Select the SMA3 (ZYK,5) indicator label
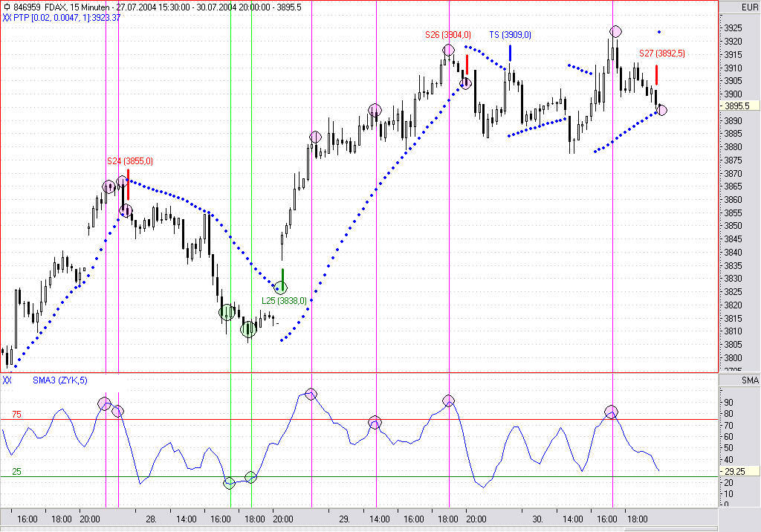761x532 pixels. 60,380
